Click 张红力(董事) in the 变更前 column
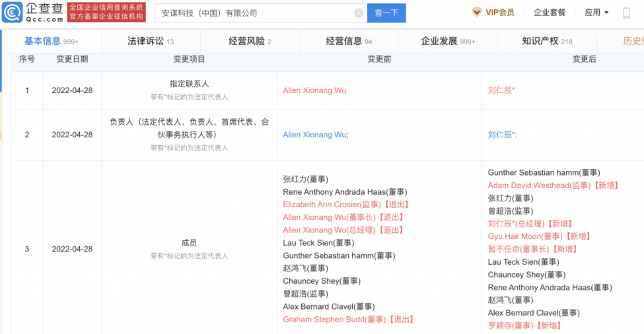 pyautogui.click(x=306, y=179)
